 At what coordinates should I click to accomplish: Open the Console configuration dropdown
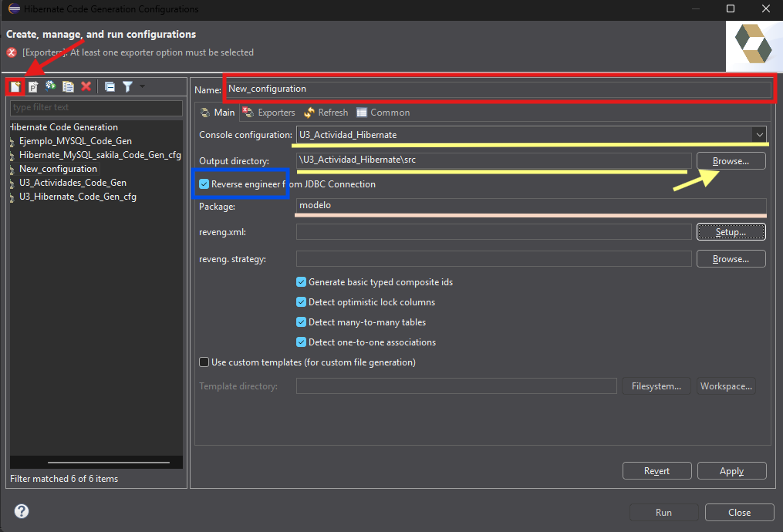coord(759,135)
